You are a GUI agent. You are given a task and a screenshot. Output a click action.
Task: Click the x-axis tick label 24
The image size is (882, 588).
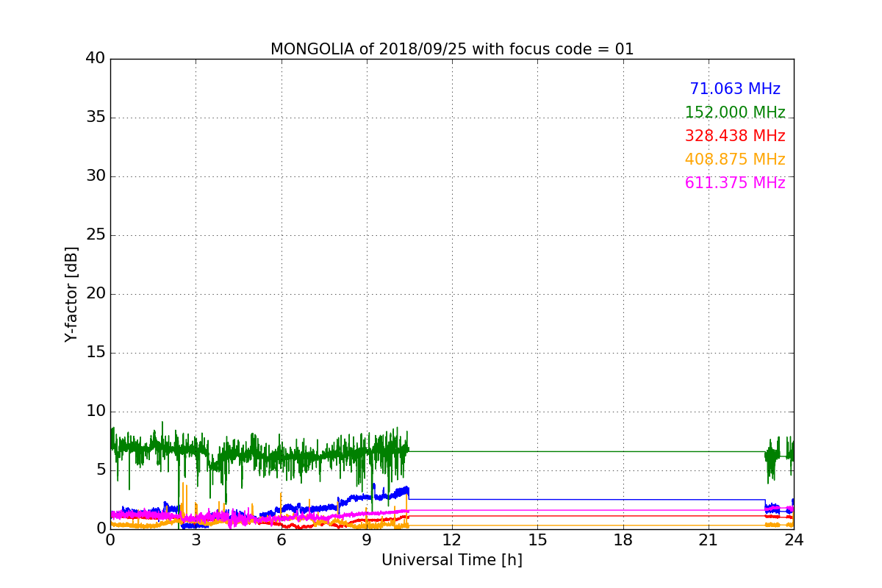click(x=794, y=540)
